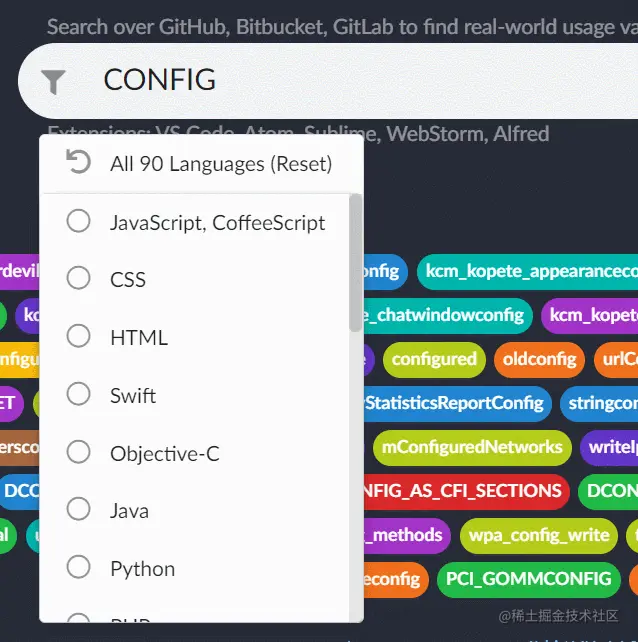The height and width of the screenshot is (642, 638).
Task: Select the CSS radio button
Action: pyautogui.click(x=79, y=278)
